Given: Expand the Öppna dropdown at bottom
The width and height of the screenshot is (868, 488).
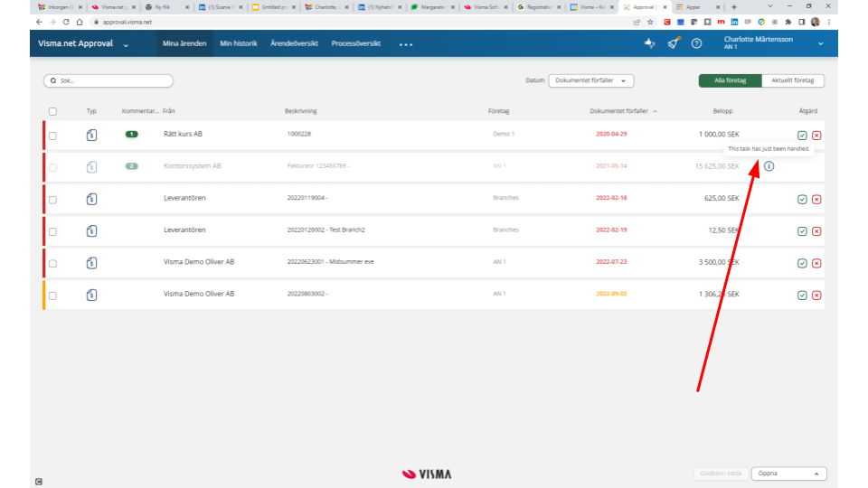Looking at the screenshot, I should 788,474.
